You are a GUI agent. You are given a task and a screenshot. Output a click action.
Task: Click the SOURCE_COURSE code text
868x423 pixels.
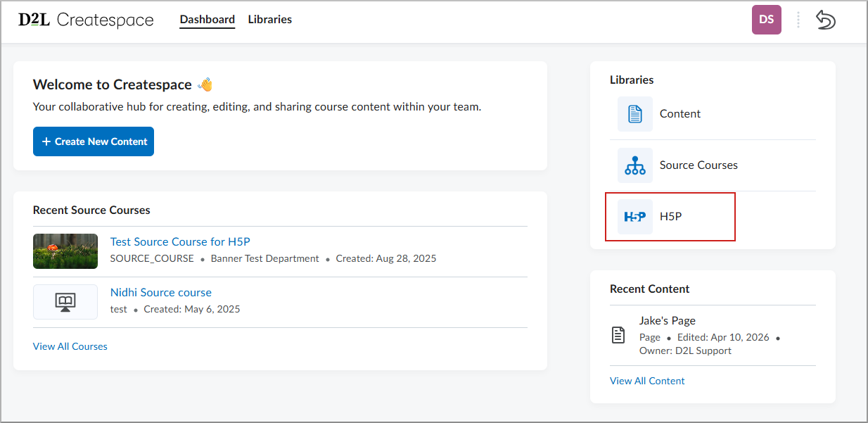point(152,258)
